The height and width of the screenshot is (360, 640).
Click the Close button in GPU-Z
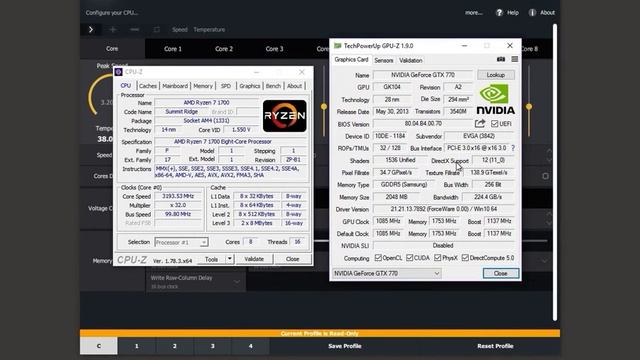pyautogui.click(x=501, y=273)
